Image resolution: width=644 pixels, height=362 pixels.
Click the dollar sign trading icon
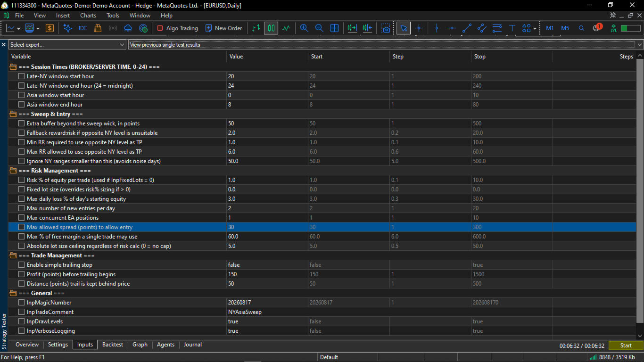[50, 28]
